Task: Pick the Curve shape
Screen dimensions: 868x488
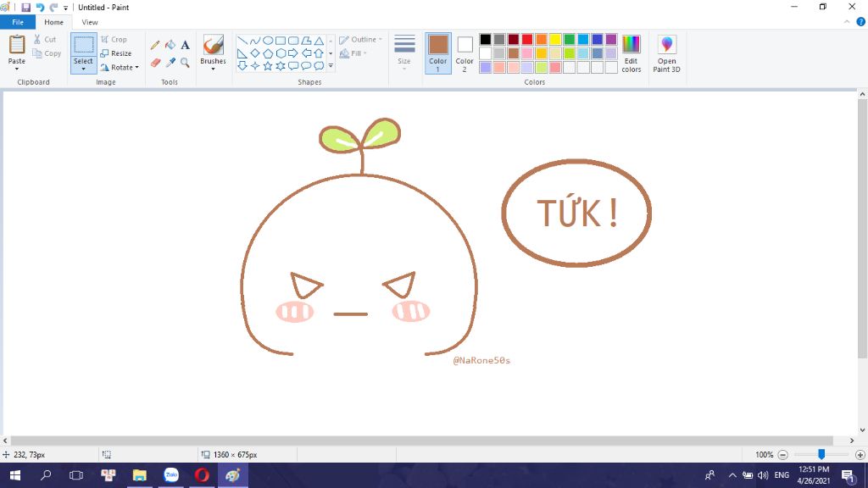Action: 254,41
